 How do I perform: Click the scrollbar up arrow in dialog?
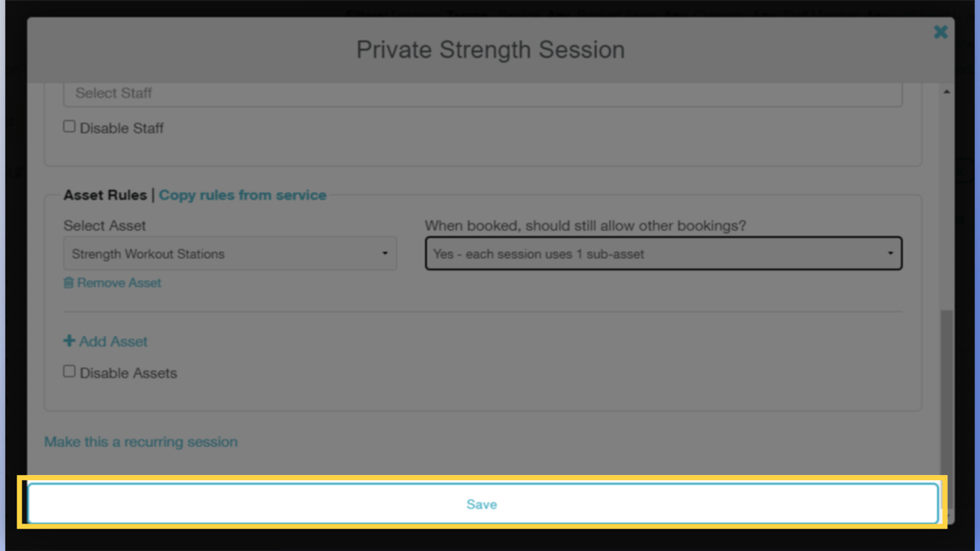946,92
